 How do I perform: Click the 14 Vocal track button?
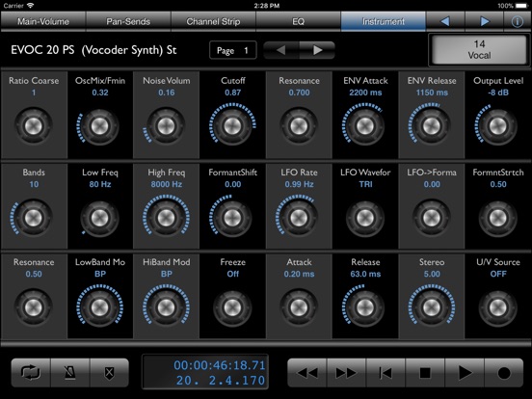479,49
